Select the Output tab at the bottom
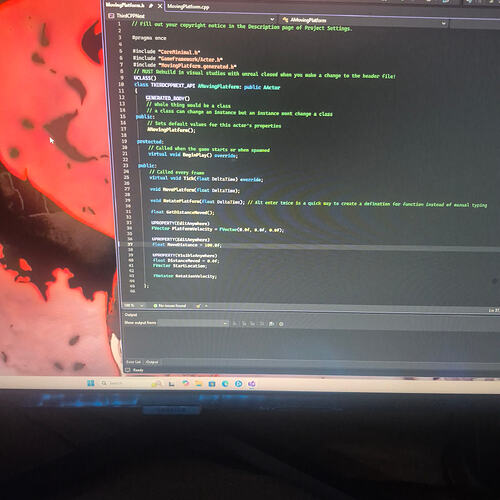The height and width of the screenshot is (500, 500). click(152, 362)
